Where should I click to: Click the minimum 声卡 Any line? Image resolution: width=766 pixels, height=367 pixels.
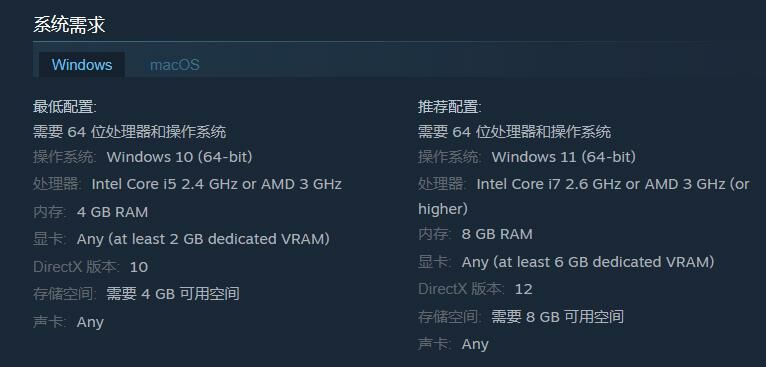click(x=68, y=322)
